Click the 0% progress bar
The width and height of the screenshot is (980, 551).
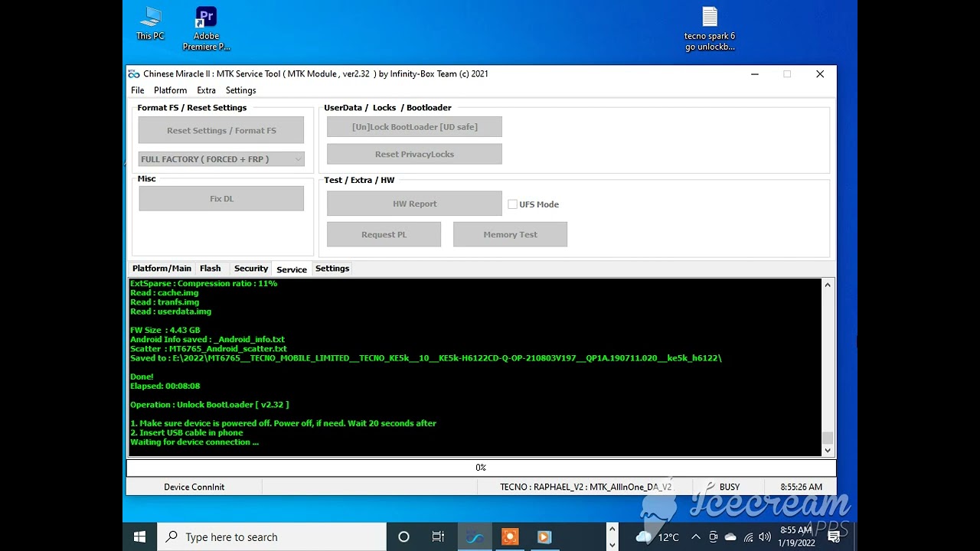pyautogui.click(x=481, y=468)
